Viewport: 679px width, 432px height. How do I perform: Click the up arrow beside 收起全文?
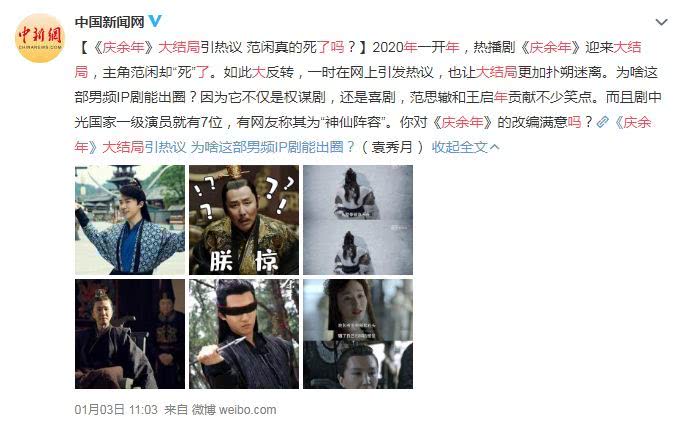pyautogui.click(x=495, y=147)
